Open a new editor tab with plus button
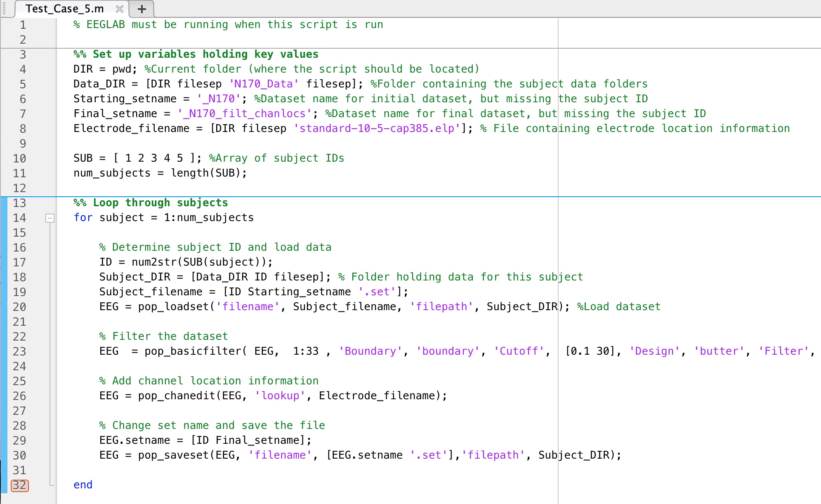821x504 pixels. point(142,9)
